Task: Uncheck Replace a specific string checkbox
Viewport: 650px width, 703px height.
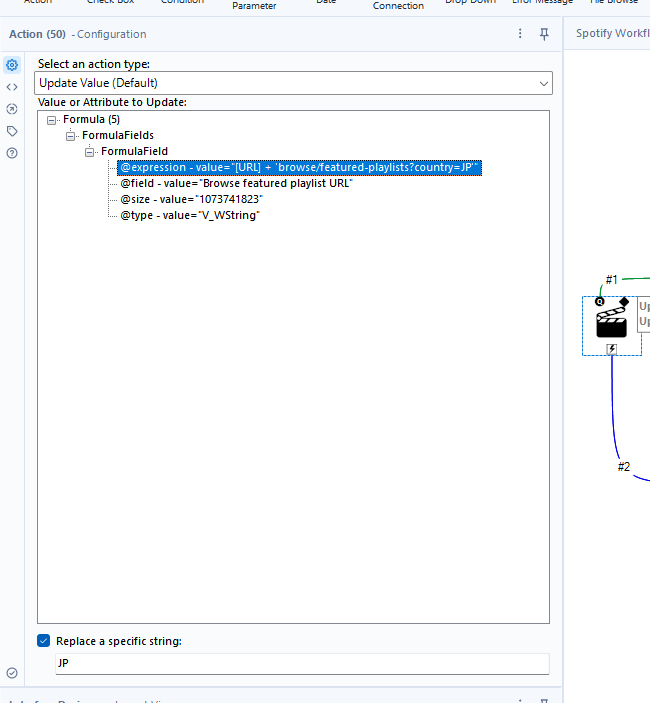Action: point(44,641)
